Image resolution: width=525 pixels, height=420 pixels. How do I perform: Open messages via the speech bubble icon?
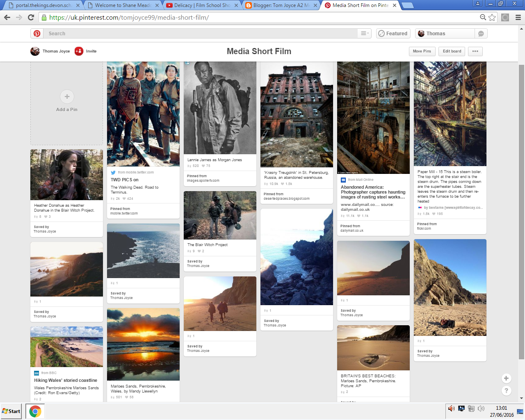tap(482, 33)
